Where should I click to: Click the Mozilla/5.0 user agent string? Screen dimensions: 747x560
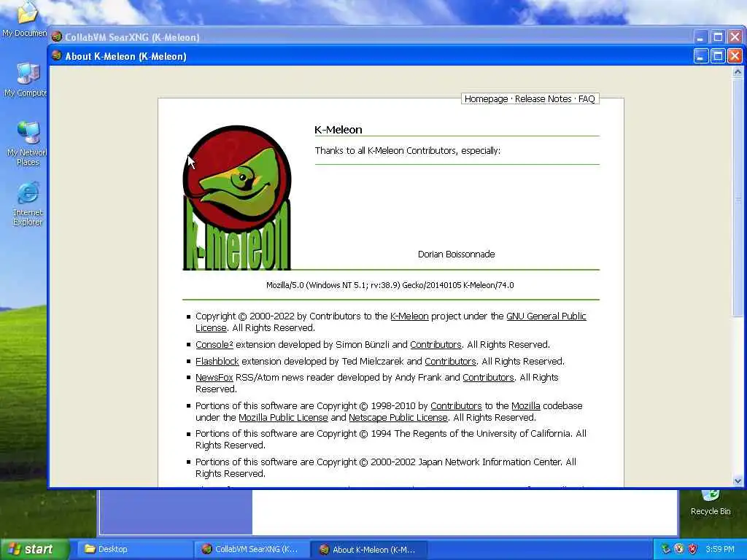(x=390, y=285)
